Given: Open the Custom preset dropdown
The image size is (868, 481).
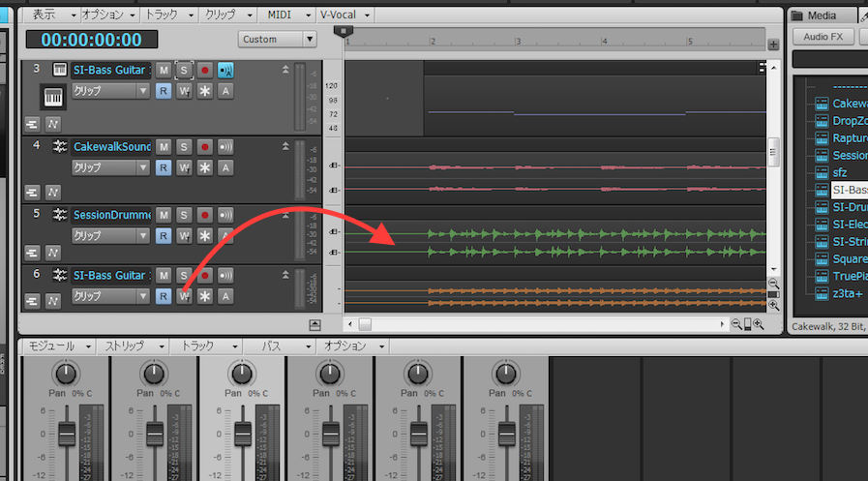Looking at the screenshot, I should 310,39.
